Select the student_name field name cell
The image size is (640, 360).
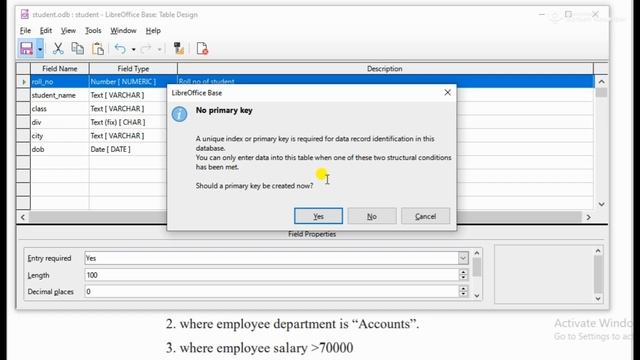click(x=60, y=95)
